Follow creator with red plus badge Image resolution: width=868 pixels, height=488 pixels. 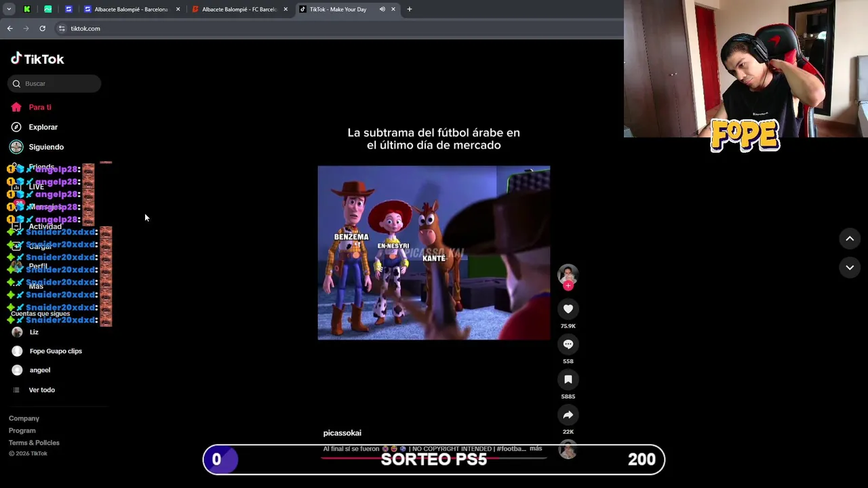coord(568,286)
